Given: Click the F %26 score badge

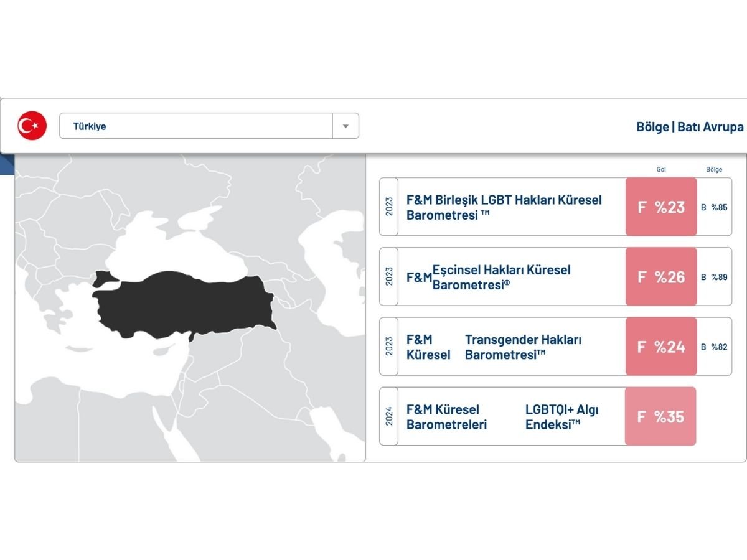Looking at the screenshot, I should 661,277.
